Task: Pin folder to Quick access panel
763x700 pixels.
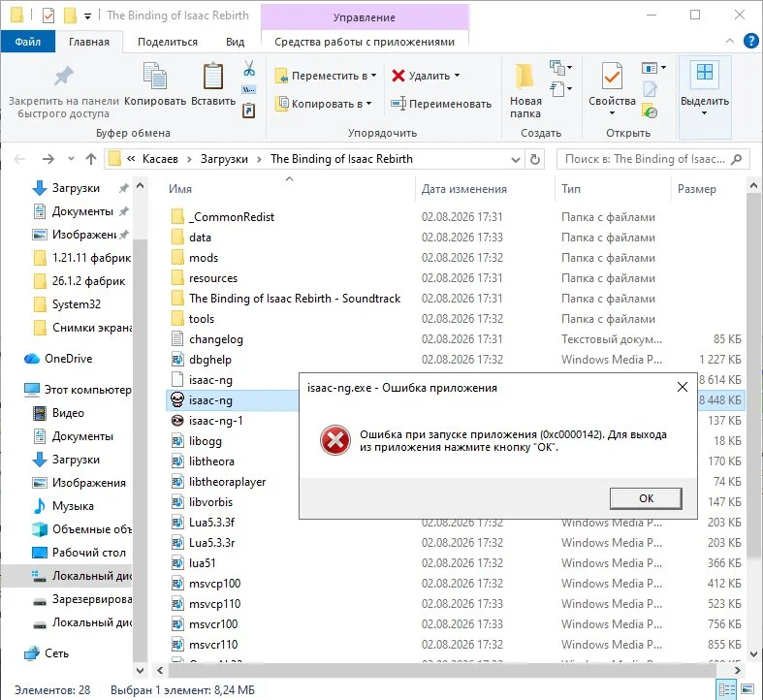Action: [63, 92]
